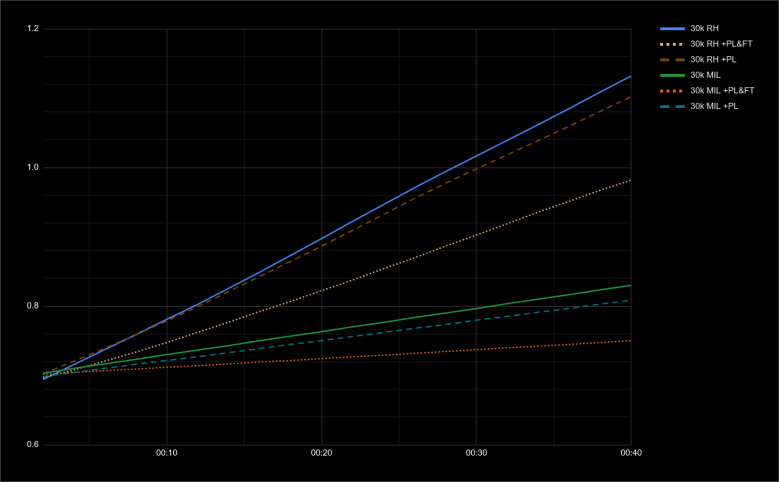Click the solid blue 30k RH legend swatch
The width and height of the screenshot is (779, 482).
tap(671, 28)
